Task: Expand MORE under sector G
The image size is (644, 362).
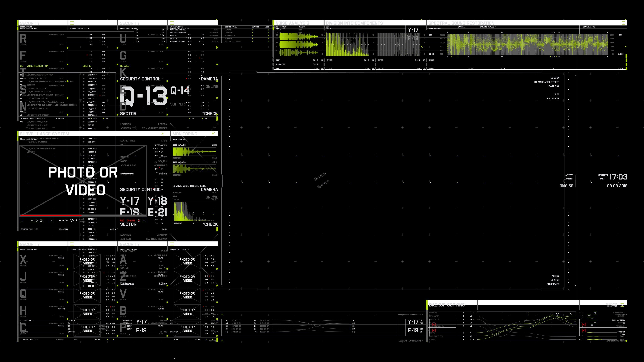Action: (161, 62)
